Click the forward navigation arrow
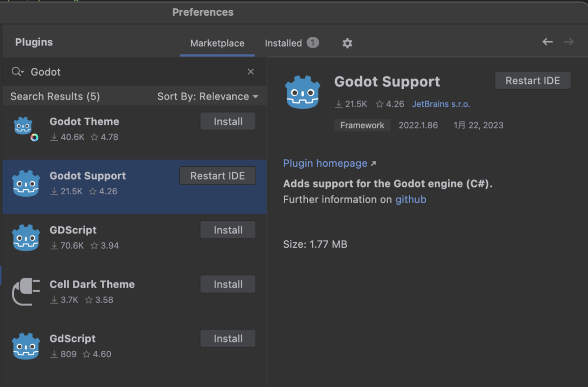588x387 pixels. pyautogui.click(x=568, y=42)
